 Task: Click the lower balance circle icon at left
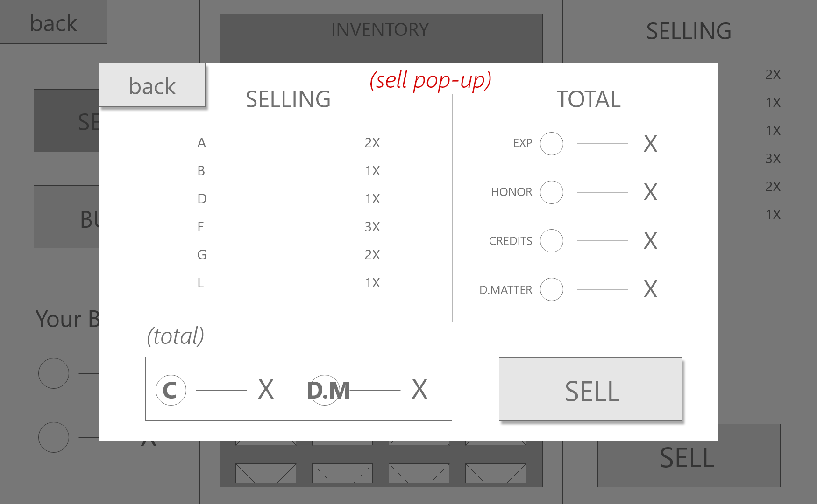pos(54,437)
